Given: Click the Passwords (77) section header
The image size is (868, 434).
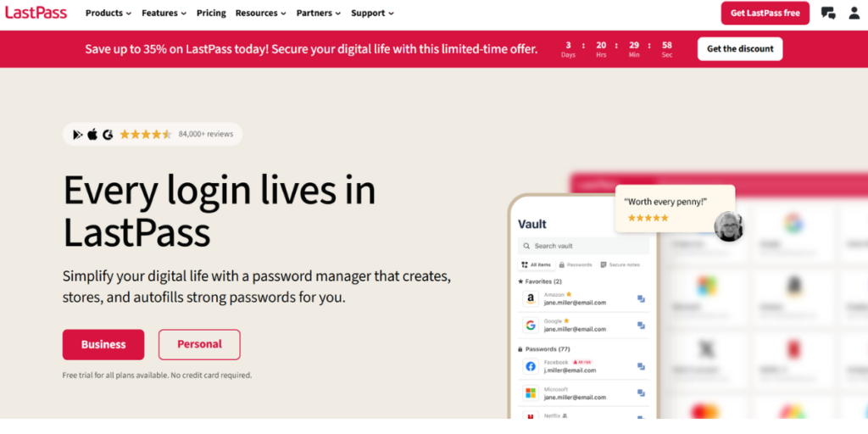Looking at the screenshot, I should pos(543,349).
